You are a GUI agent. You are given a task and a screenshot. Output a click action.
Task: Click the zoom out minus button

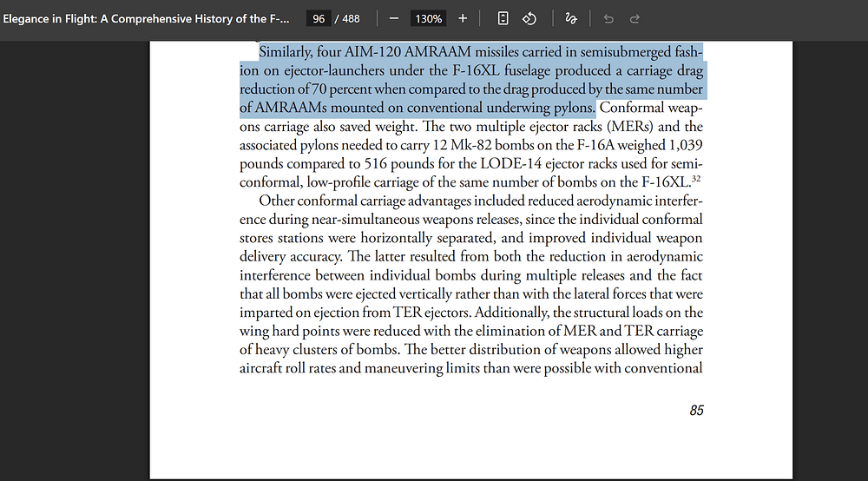pyautogui.click(x=393, y=19)
